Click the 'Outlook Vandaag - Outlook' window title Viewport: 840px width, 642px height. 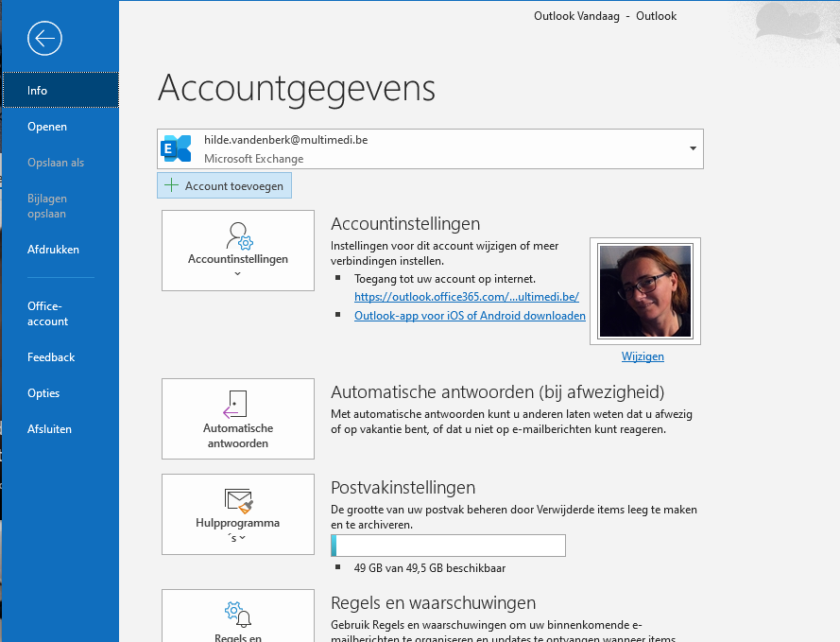pyautogui.click(x=605, y=16)
